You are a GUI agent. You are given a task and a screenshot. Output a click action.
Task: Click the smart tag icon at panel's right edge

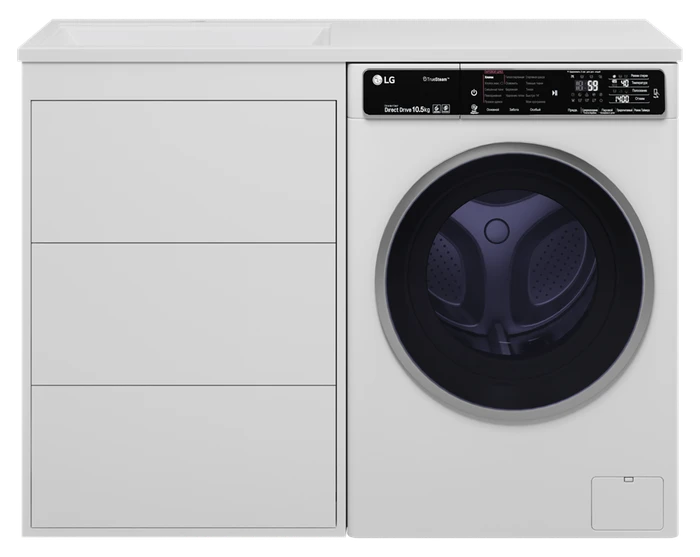tap(655, 94)
